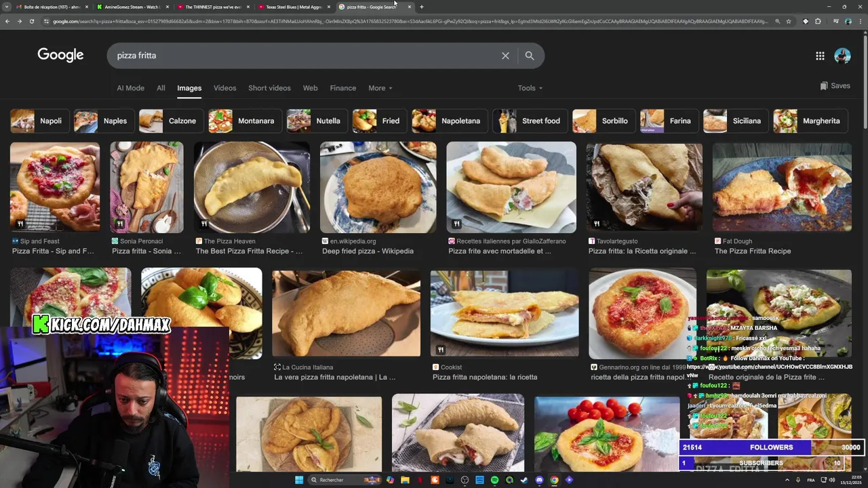
Task: Open The Pizza Heaven image result
Action: coord(252,187)
